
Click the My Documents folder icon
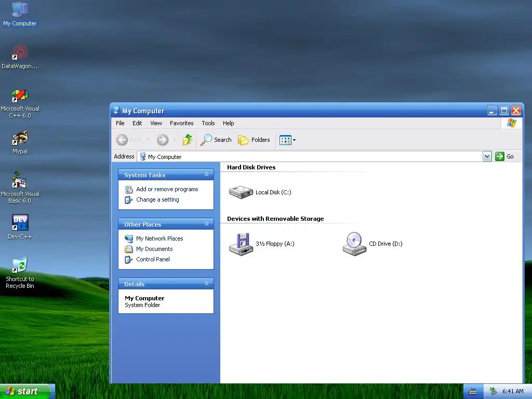(129, 249)
